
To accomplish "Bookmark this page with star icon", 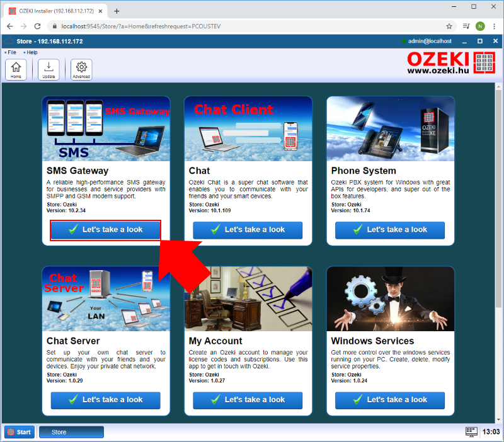I will tap(449, 26).
